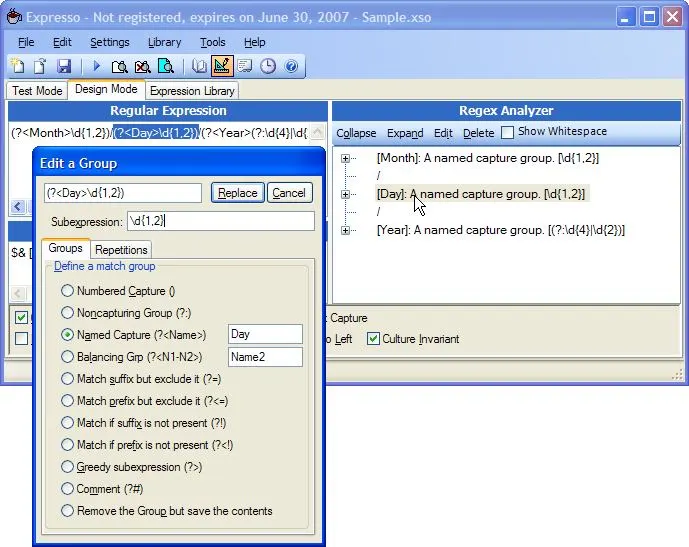Click the speech-bubble comment toolbar icon
The height and width of the screenshot is (547, 689).
pyautogui.click(x=245, y=66)
